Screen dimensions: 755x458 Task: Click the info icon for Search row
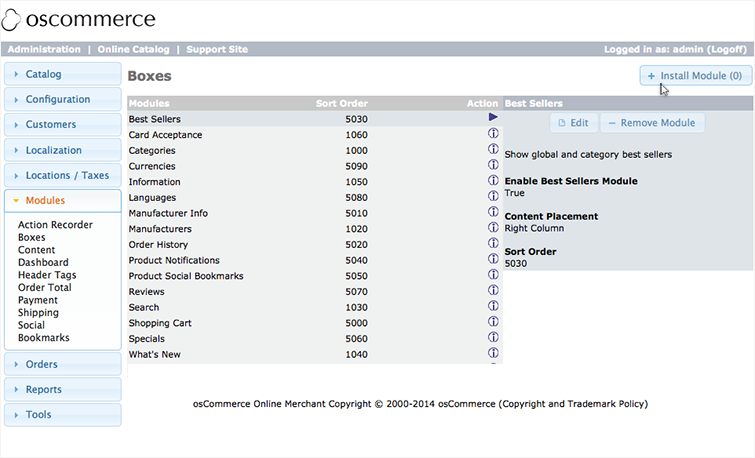point(493,306)
